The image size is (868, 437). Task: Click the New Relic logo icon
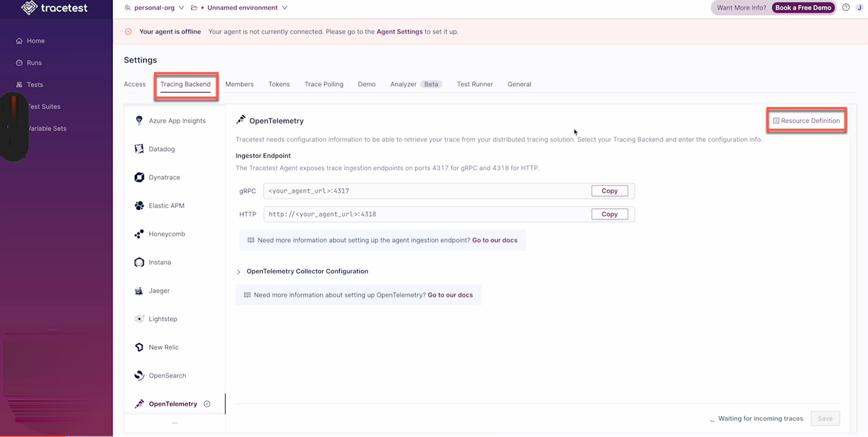tap(139, 347)
